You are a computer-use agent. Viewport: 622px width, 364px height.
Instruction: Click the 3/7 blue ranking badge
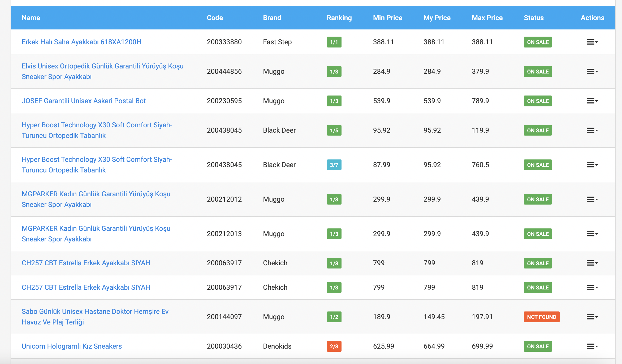[x=334, y=165]
